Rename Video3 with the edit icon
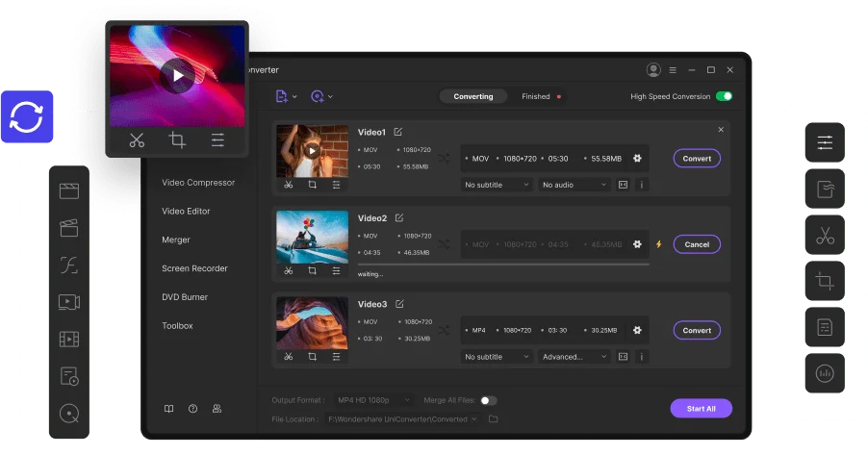 399,304
